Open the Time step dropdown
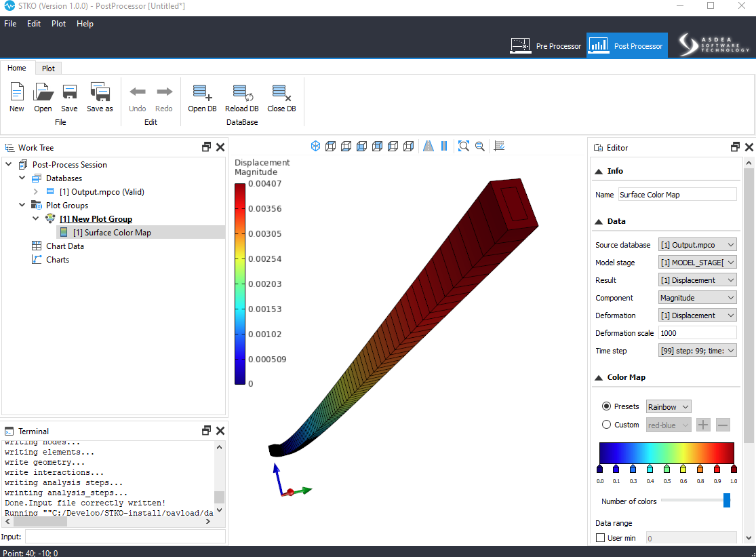 [x=697, y=351]
